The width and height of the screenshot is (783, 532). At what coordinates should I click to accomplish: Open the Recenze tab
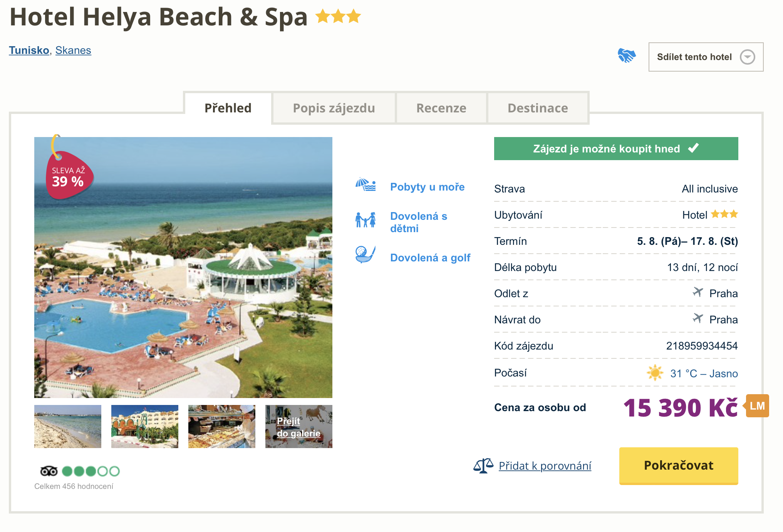coord(441,108)
